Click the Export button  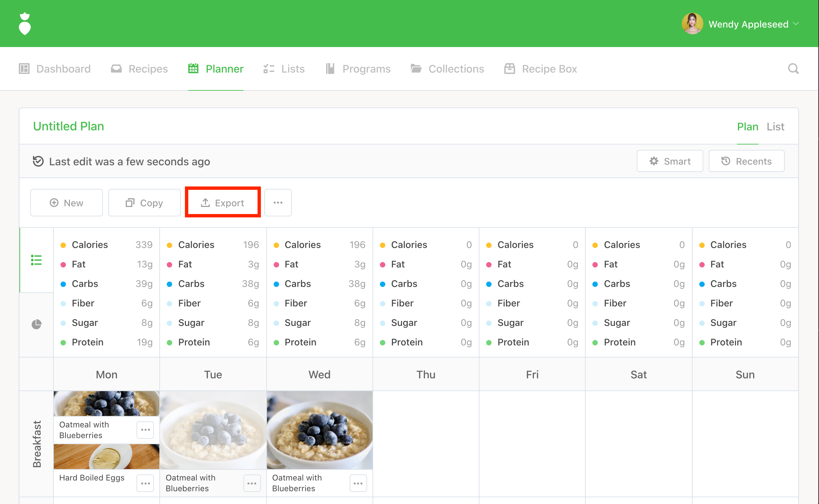click(x=223, y=203)
